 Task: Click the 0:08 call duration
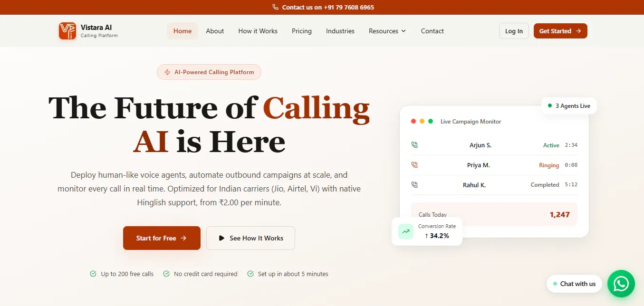tap(571, 165)
